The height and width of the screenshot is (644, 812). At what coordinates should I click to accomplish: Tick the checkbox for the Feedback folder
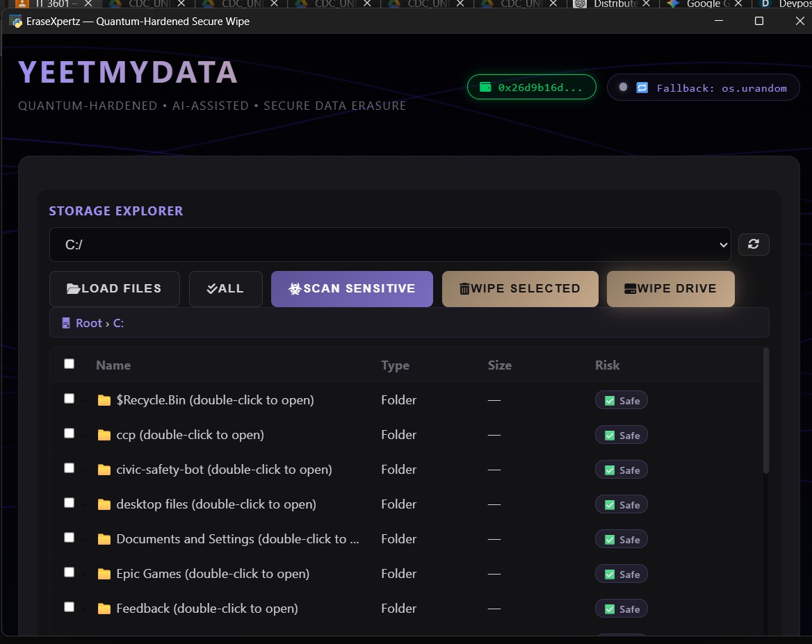tap(69, 606)
